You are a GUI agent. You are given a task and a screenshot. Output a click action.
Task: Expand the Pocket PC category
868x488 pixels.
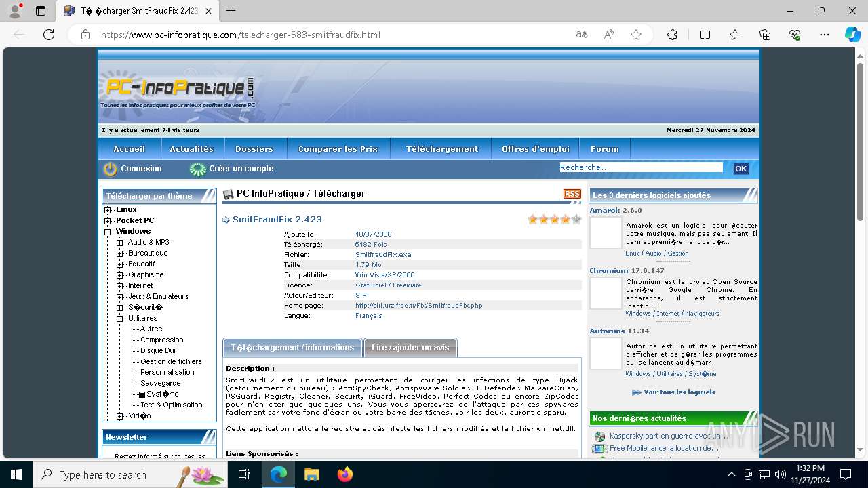pyautogui.click(x=108, y=221)
